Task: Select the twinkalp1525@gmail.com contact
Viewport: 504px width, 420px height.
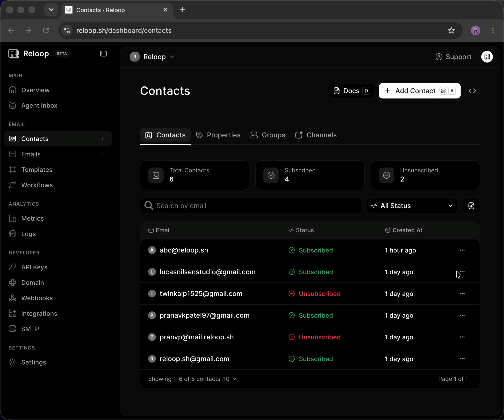Action: 201,294
